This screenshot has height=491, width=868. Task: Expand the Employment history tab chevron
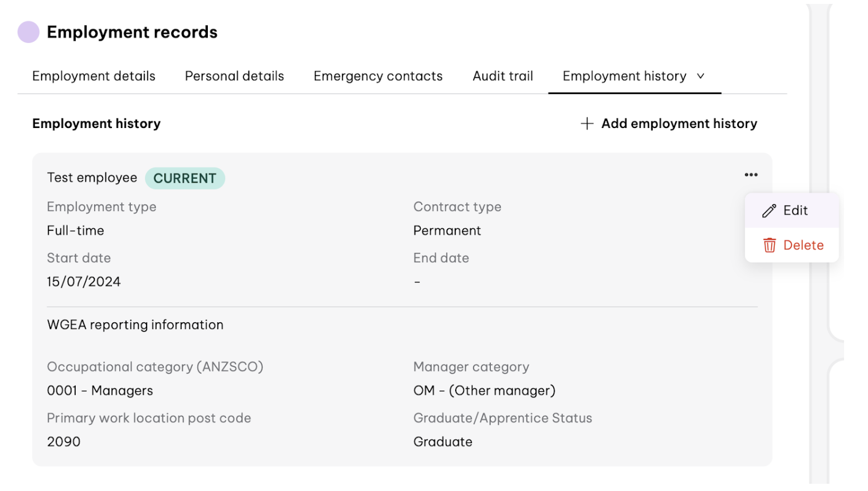[701, 76]
